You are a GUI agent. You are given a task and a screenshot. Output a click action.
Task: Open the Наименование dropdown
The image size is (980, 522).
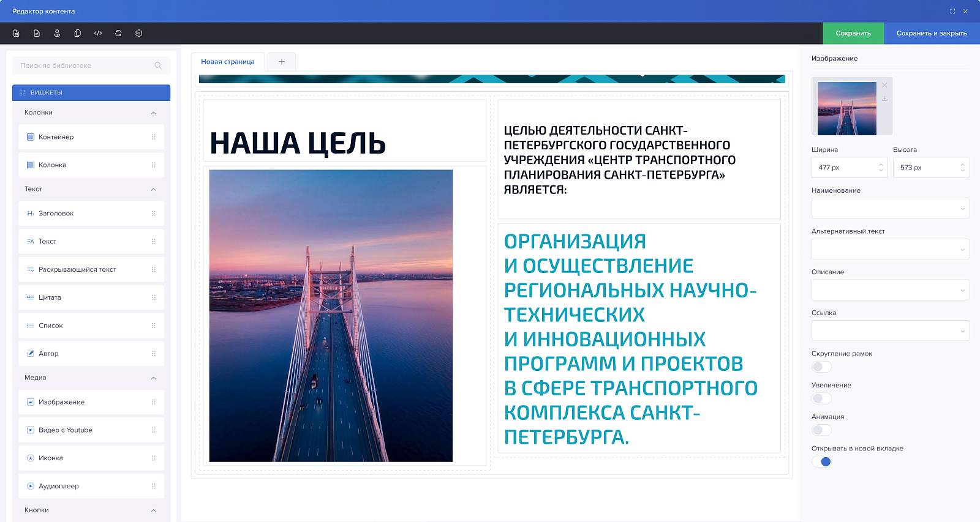point(890,208)
